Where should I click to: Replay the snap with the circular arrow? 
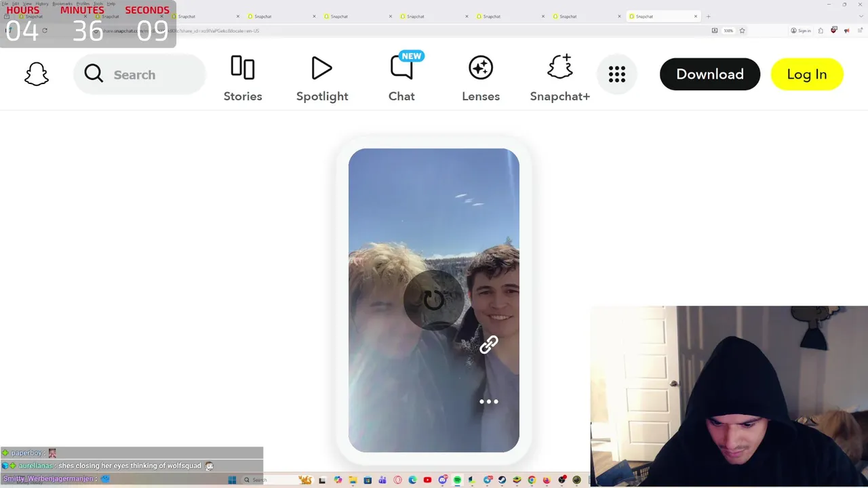[x=434, y=300]
